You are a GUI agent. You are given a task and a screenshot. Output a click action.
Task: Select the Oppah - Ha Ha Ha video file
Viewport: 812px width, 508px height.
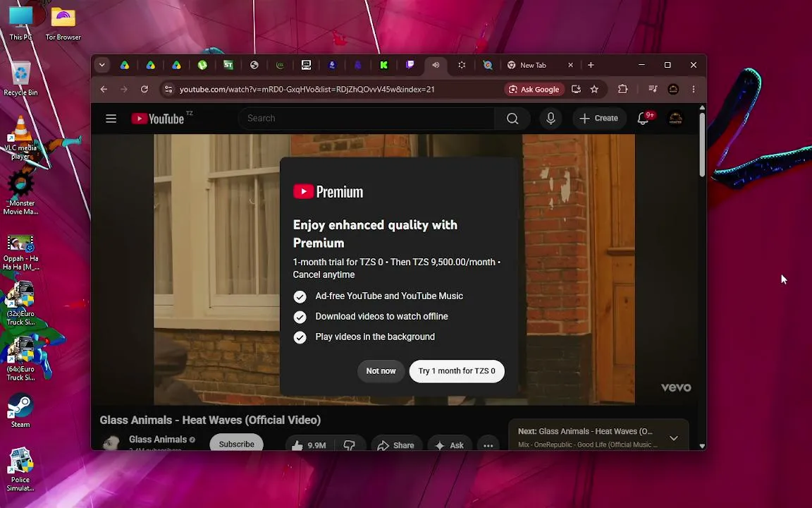tap(20, 253)
